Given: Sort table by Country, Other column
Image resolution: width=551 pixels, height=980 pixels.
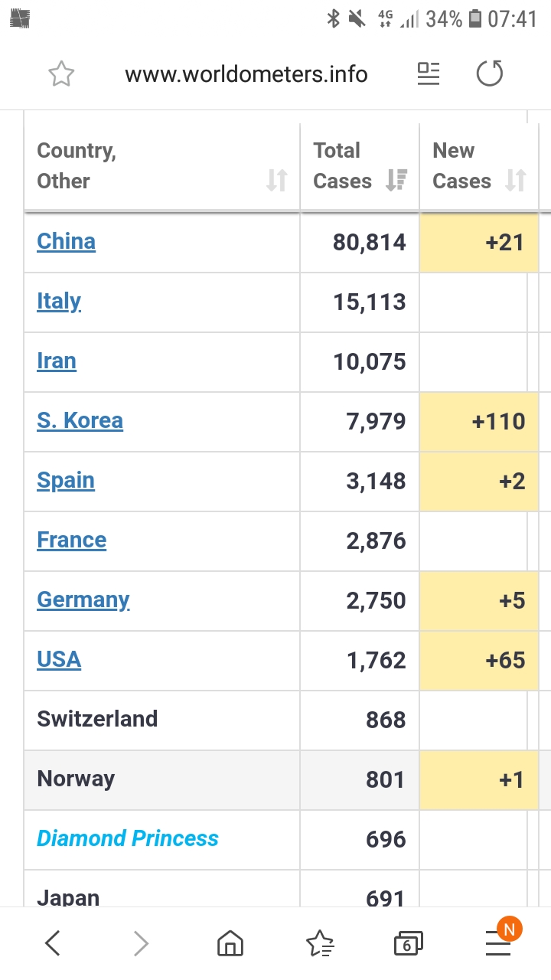Looking at the screenshot, I should pyautogui.click(x=276, y=181).
